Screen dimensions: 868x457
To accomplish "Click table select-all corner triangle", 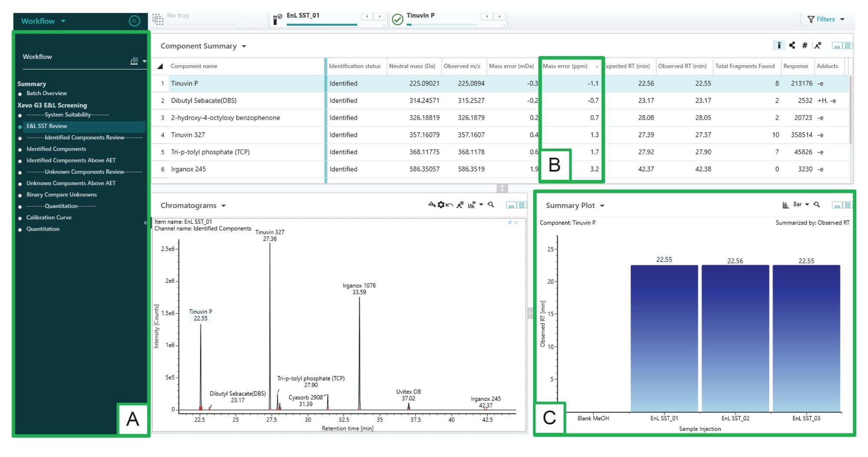I will pos(160,66).
